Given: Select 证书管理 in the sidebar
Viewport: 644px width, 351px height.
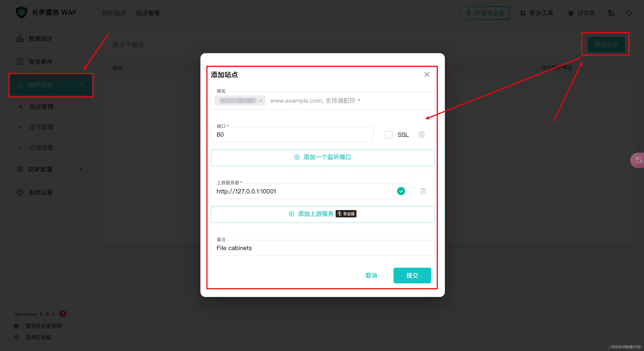Looking at the screenshot, I should coord(41,127).
